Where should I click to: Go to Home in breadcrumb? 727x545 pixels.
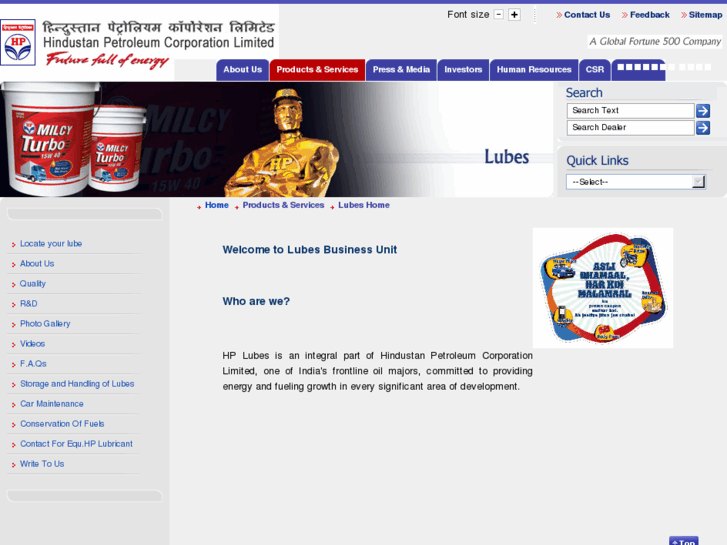pyautogui.click(x=217, y=205)
